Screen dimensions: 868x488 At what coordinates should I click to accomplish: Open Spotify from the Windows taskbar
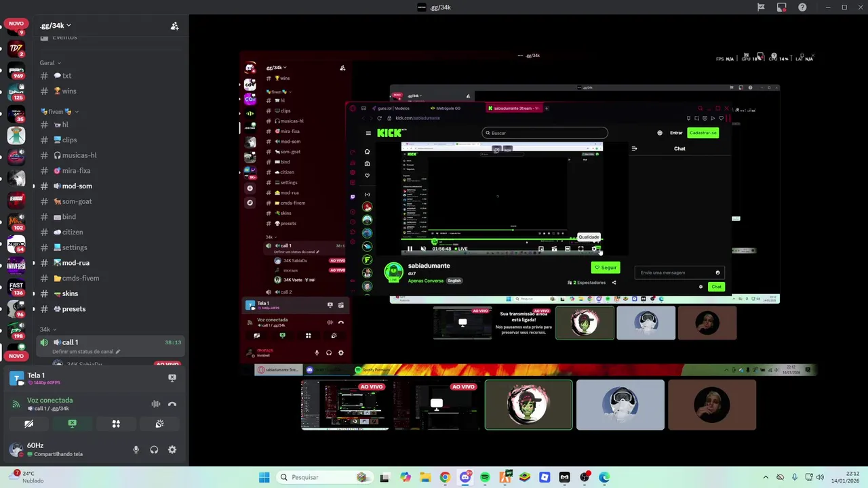pos(485,477)
